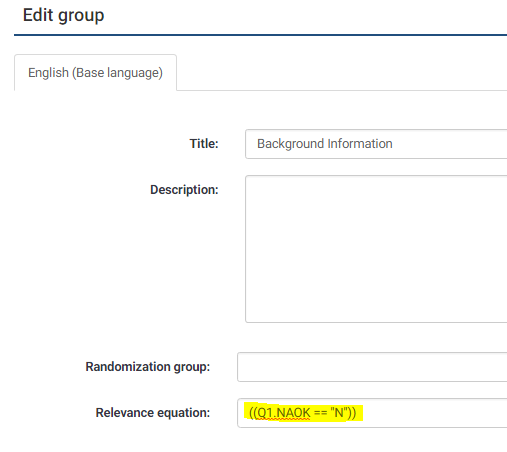Place cursor after the equation's closing parentheses
This screenshot has width=507, height=452.
tap(357, 413)
